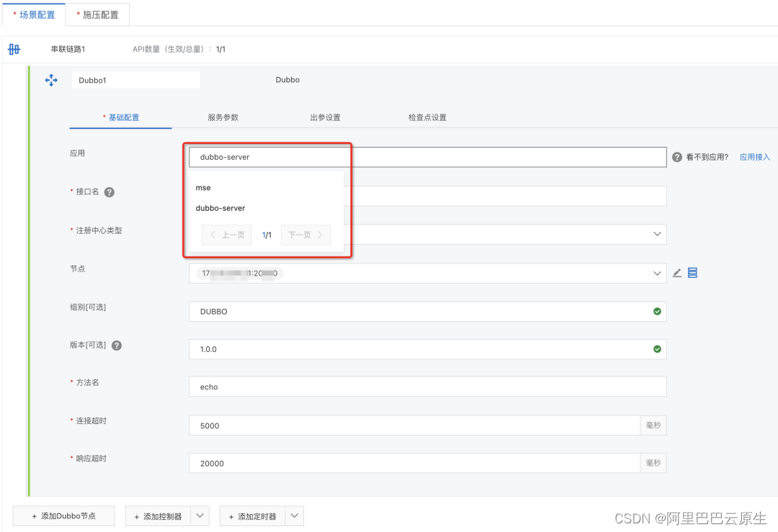Click the 串联链路1 title text

[68, 49]
